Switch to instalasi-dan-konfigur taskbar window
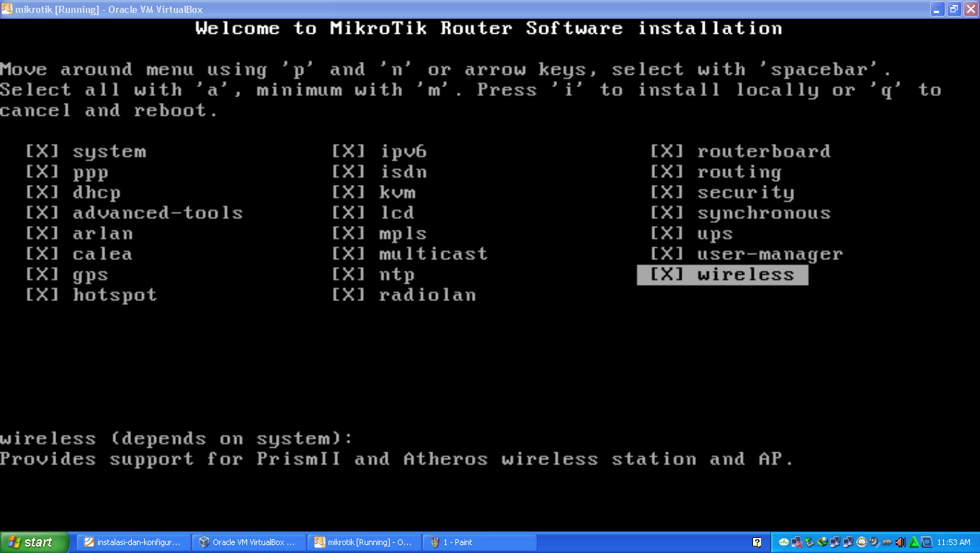 tap(134, 542)
